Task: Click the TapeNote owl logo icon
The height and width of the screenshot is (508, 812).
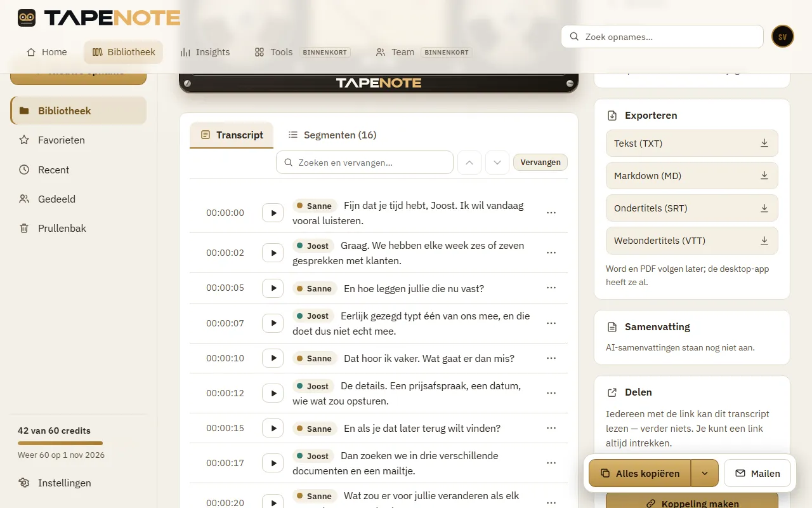Action: tap(27, 18)
